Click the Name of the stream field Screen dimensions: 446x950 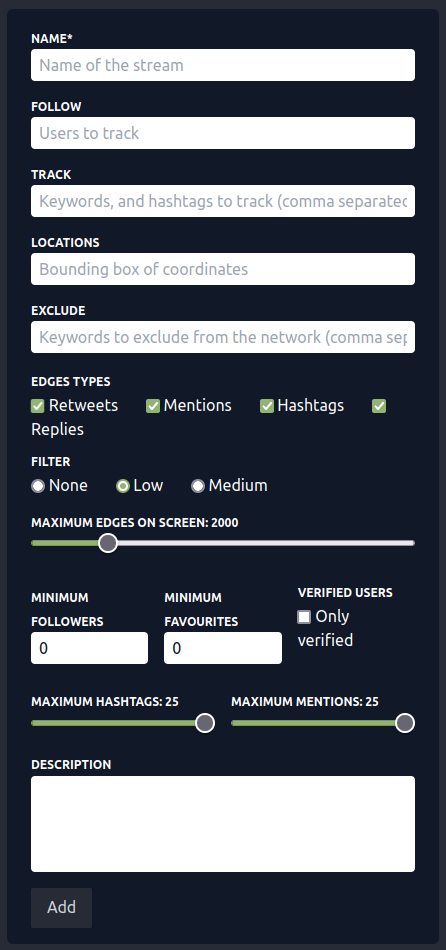[223, 65]
